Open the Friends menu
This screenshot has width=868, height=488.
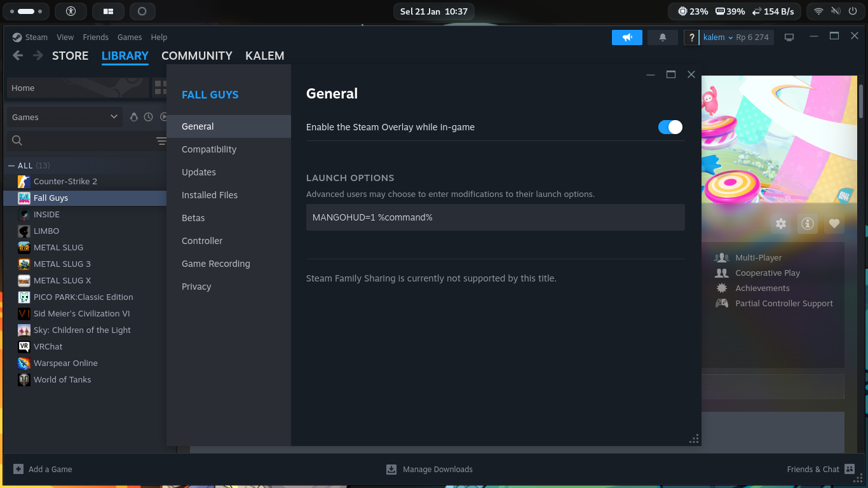point(95,37)
